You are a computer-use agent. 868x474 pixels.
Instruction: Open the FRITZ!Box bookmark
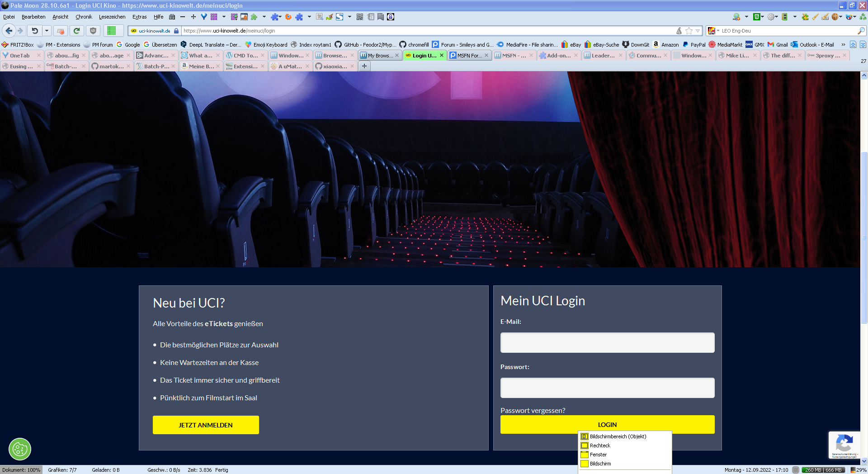(18, 44)
